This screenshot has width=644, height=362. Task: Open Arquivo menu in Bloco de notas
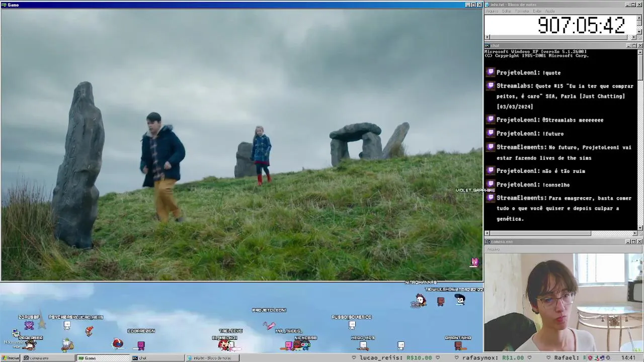coord(492,11)
